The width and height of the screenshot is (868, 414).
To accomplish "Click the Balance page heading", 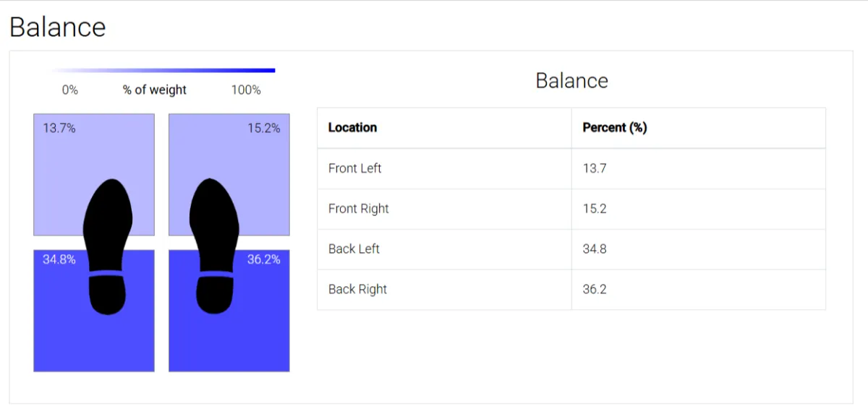I will click(58, 27).
